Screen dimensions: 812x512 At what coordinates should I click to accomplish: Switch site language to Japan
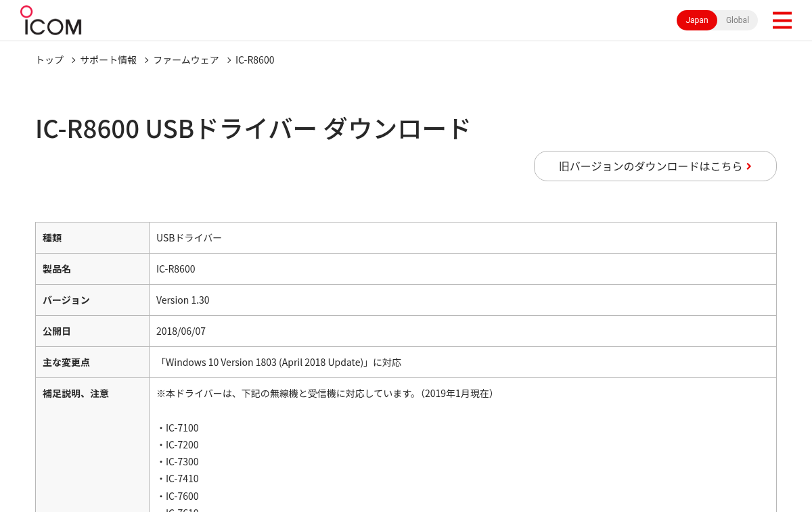coord(697,20)
